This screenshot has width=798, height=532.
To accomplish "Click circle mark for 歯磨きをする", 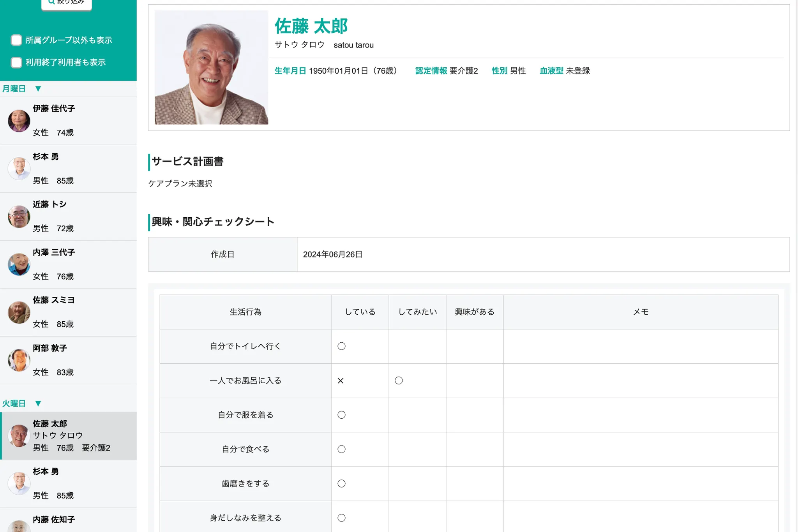I will [341, 483].
